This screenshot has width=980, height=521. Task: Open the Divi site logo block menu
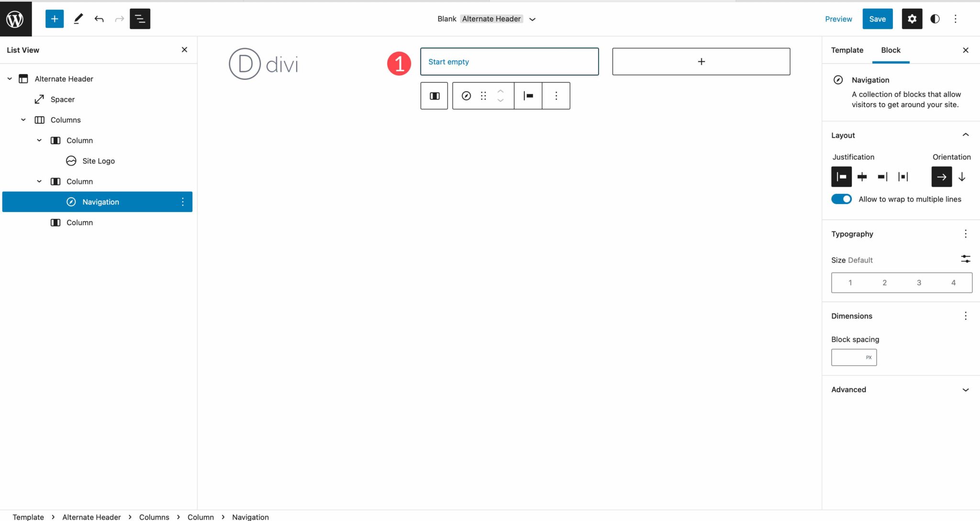[182, 160]
